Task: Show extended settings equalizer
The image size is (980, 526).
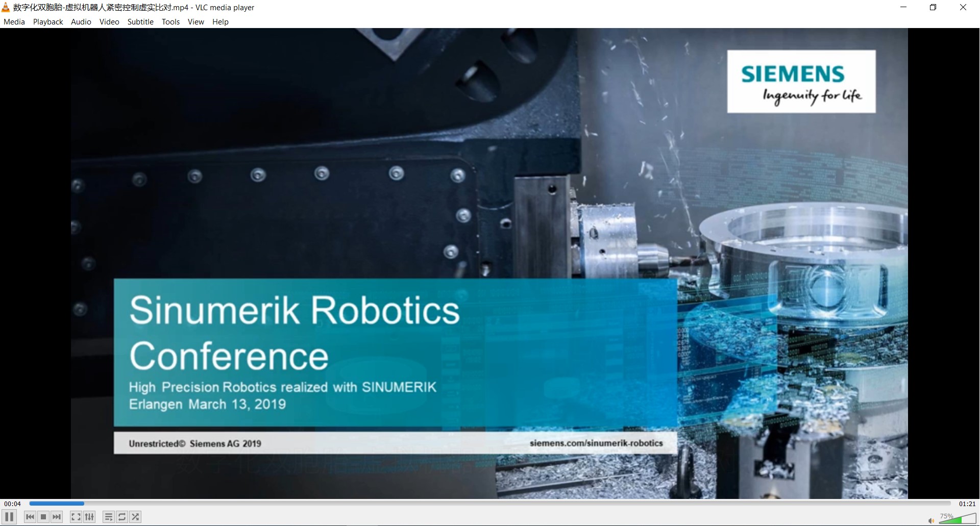Action: click(89, 517)
